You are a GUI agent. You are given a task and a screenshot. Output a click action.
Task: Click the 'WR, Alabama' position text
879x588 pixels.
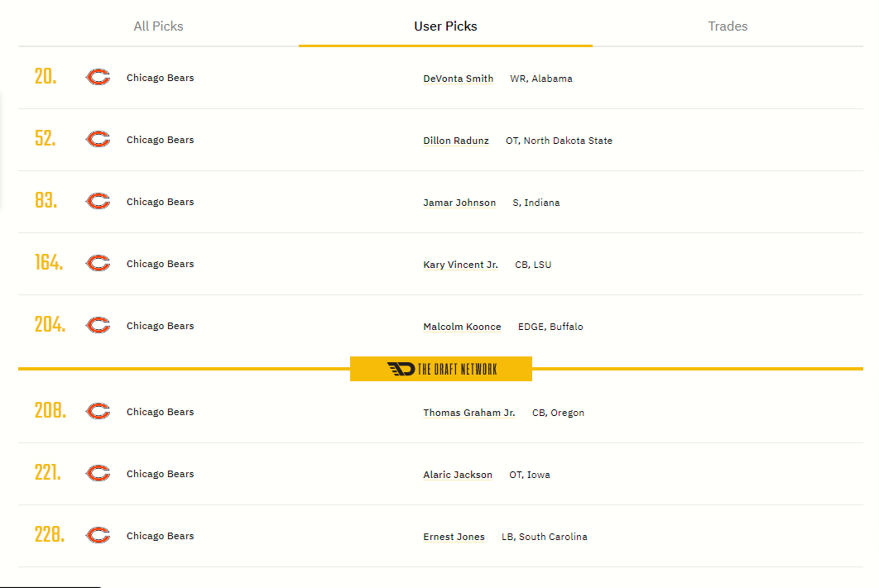pos(541,79)
